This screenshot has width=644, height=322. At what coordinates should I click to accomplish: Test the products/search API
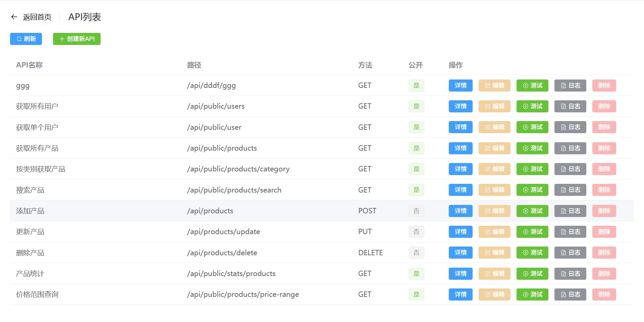pos(532,190)
